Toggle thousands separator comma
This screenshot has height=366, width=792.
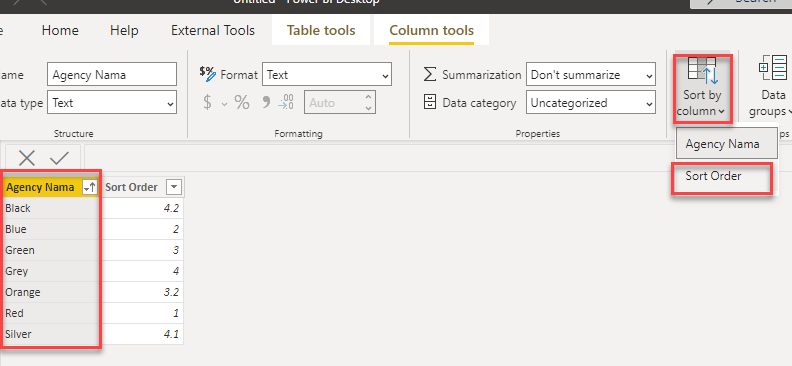pyautogui.click(x=266, y=103)
